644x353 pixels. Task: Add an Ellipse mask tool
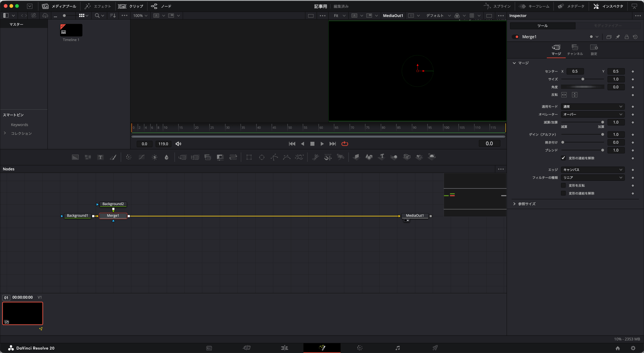click(262, 157)
